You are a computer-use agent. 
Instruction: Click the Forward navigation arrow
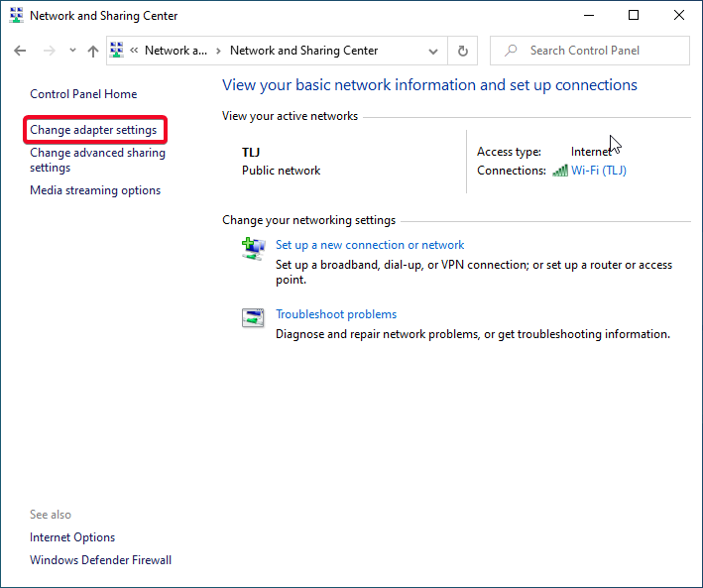pyautogui.click(x=49, y=51)
